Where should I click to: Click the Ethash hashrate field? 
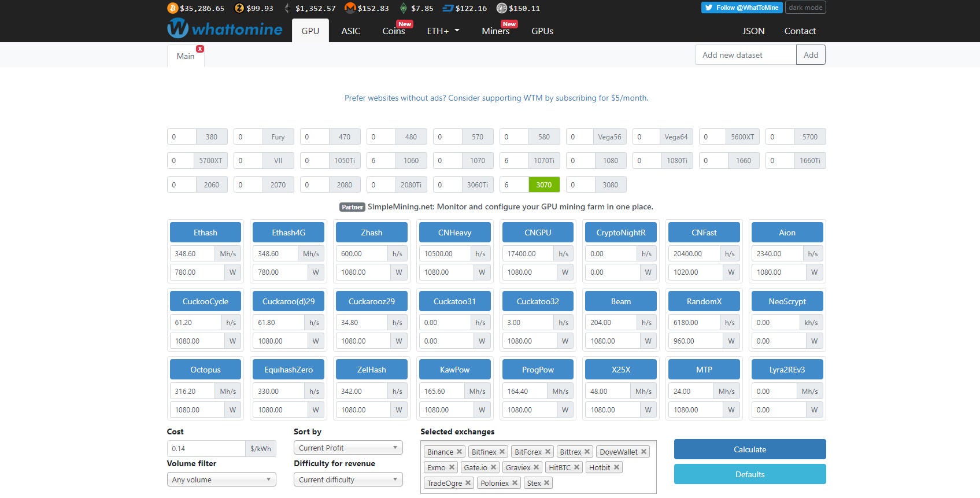click(x=193, y=253)
